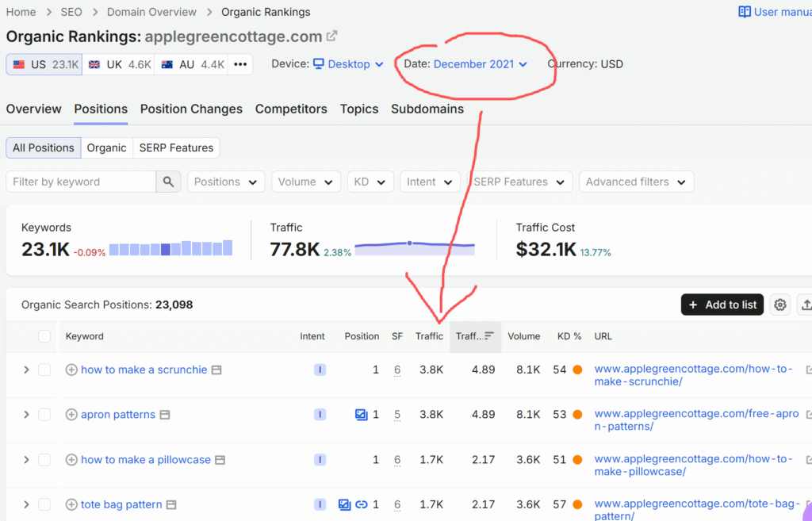Viewport: 812px width, 521px height.
Task: Switch to the Overview tab
Action: click(x=33, y=109)
